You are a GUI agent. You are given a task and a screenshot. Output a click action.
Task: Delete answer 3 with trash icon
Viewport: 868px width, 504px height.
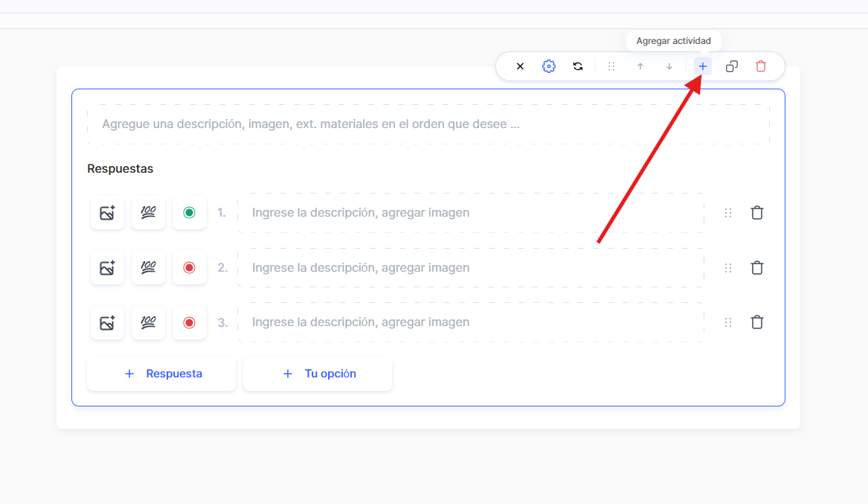(757, 322)
